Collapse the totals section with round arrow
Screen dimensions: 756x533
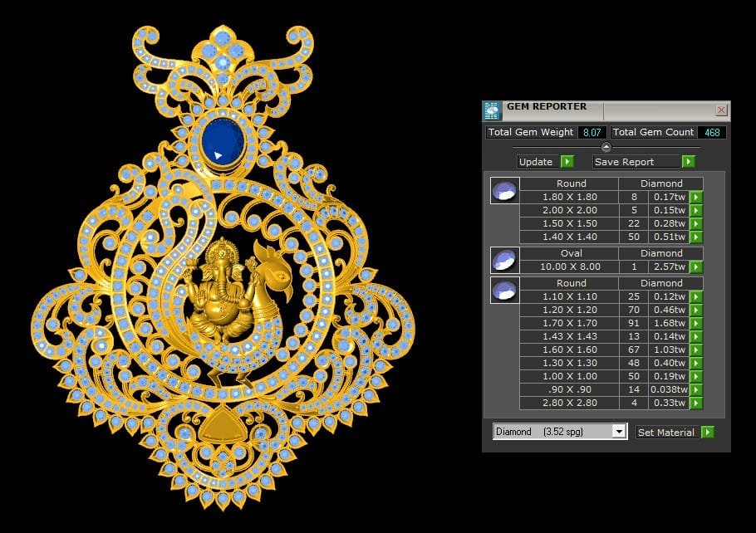(606, 147)
